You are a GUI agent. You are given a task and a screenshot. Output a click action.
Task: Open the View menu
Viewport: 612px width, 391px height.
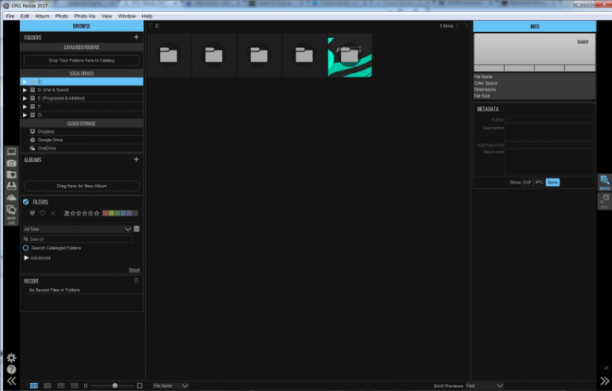coord(107,16)
